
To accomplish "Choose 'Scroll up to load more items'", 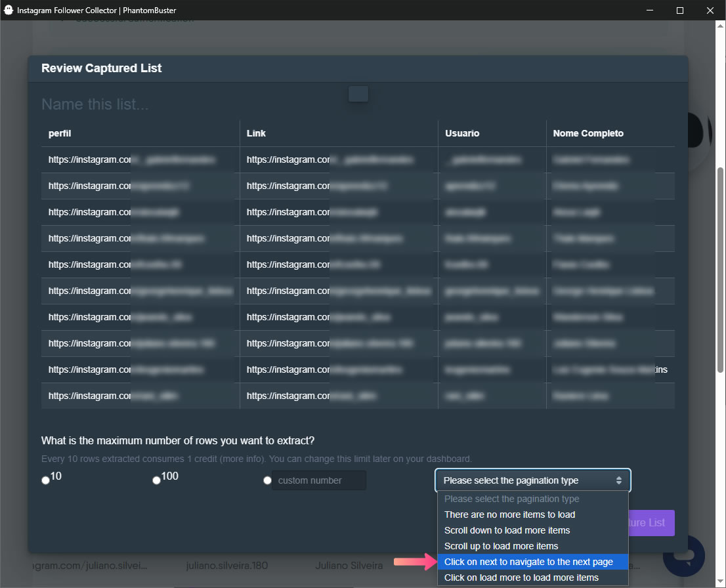I will tap(532, 547).
